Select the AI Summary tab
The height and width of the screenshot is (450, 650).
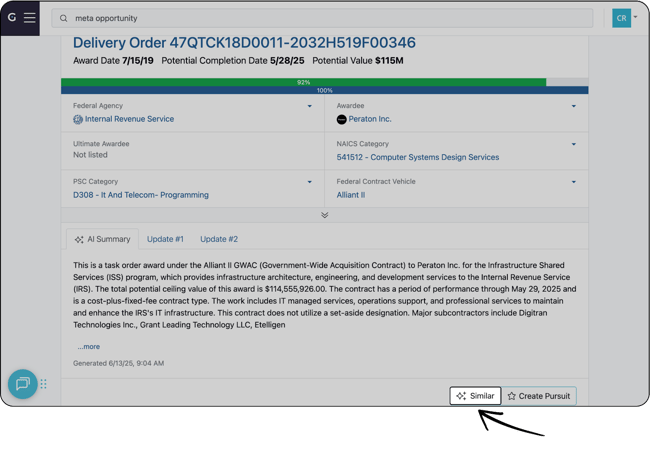102,239
